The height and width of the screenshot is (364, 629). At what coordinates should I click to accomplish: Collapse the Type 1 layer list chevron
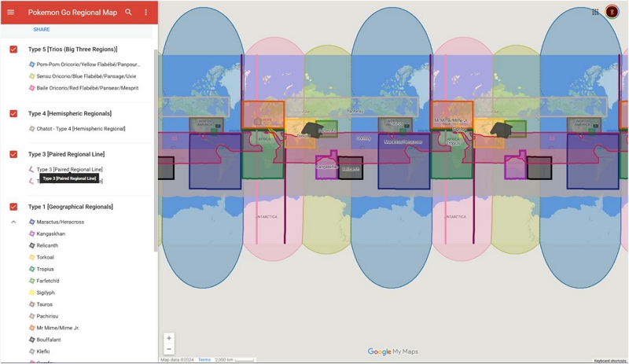tap(13, 222)
